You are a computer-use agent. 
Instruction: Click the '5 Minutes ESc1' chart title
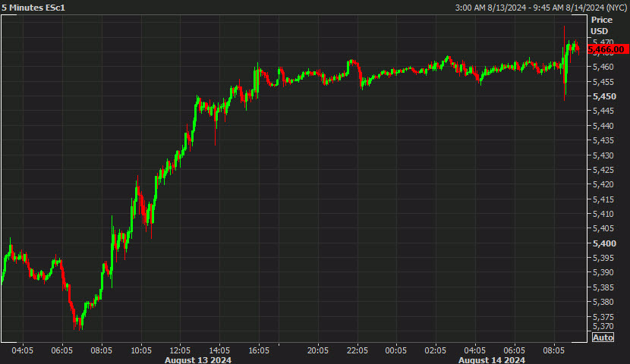click(33, 8)
